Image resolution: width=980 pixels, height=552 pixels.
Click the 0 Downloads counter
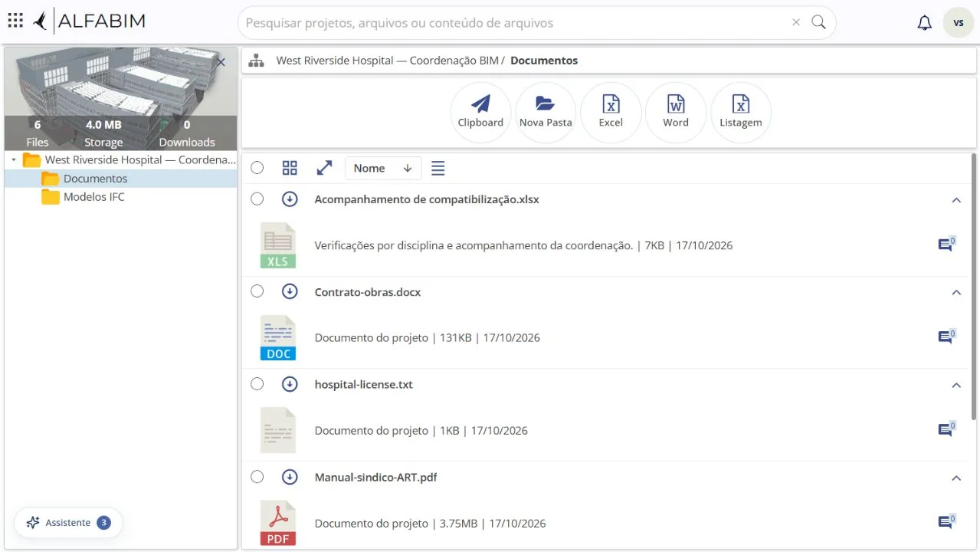click(187, 133)
